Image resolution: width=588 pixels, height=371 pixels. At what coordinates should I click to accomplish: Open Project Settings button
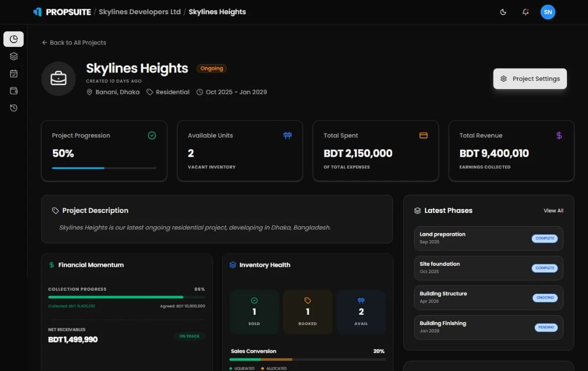click(x=530, y=79)
